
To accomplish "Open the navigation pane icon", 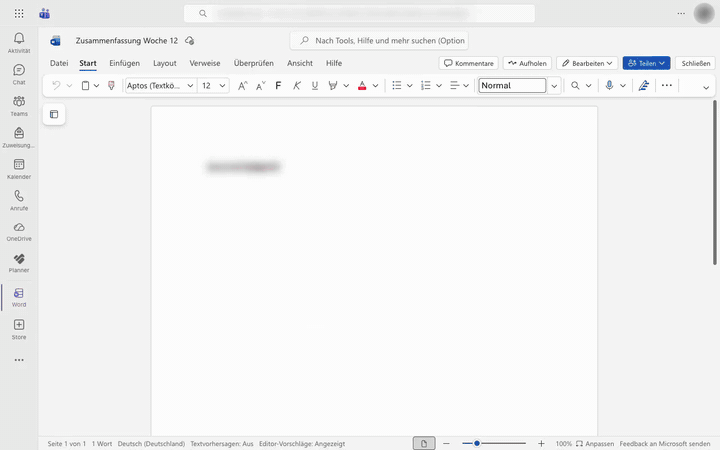I will tap(54, 114).
